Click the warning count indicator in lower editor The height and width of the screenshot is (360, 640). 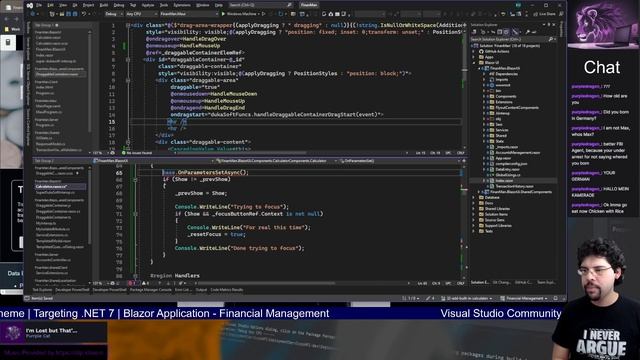[145, 283]
